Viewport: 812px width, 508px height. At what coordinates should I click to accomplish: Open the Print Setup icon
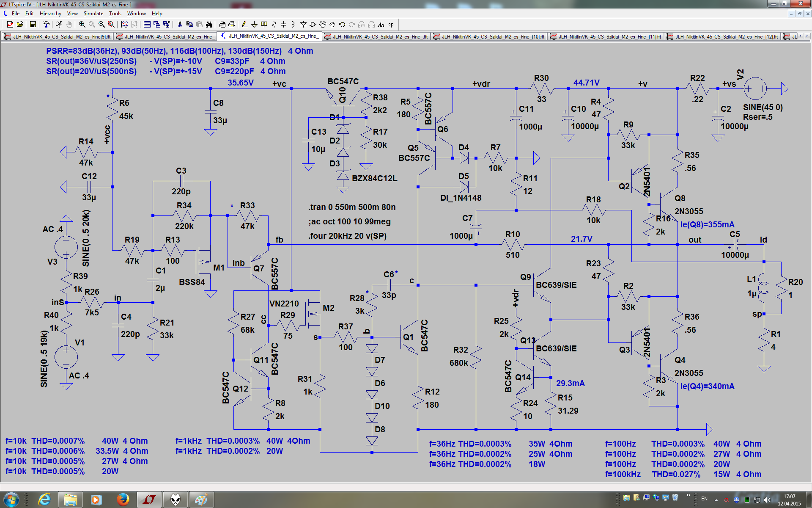point(222,25)
